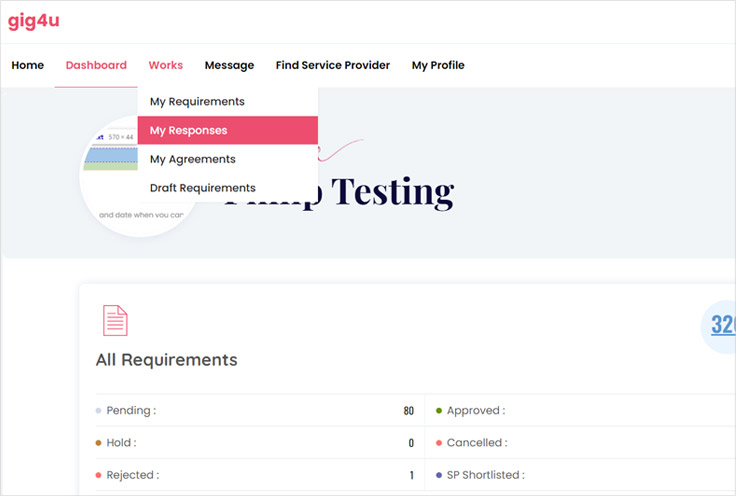
Task: Go to the Home page
Action: click(x=28, y=65)
